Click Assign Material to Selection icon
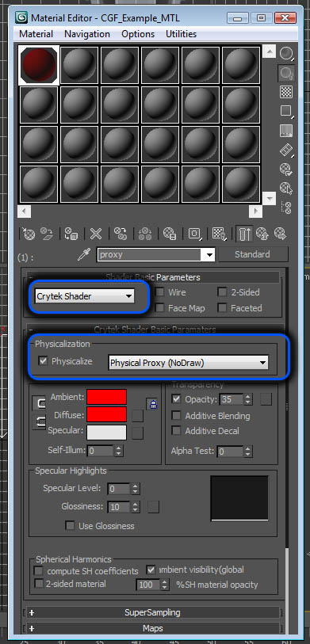The image size is (310, 644). pos(71,234)
